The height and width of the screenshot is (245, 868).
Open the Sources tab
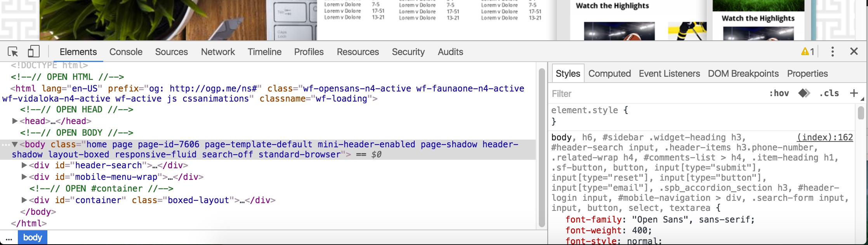coord(172,52)
